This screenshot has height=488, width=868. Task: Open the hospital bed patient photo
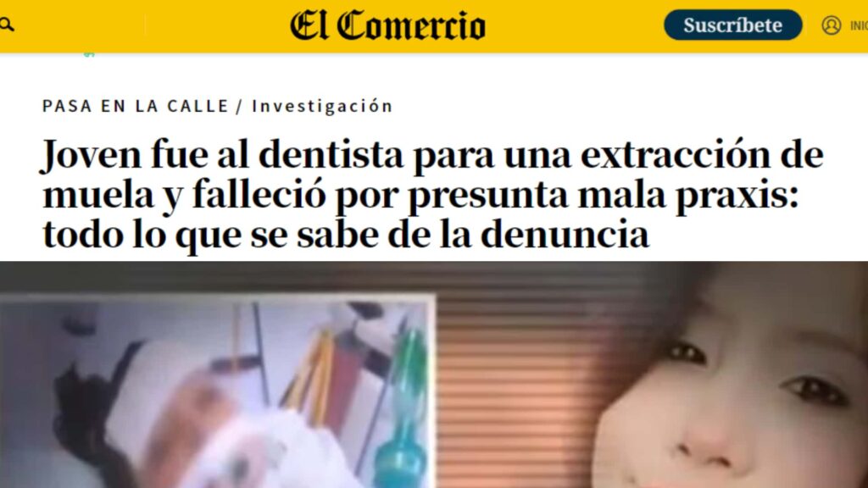[x=217, y=391]
